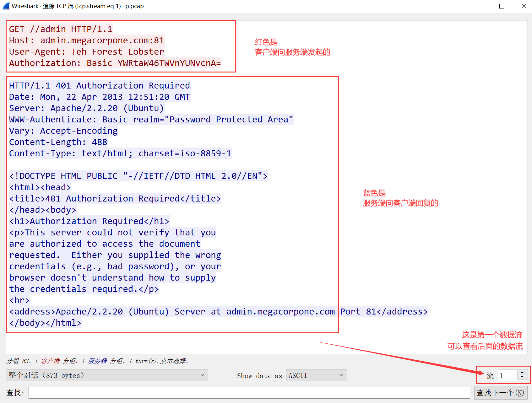532x403 pixels.
Task: Minimize the Follow TCP Stream window
Action: click(x=480, y=6)
